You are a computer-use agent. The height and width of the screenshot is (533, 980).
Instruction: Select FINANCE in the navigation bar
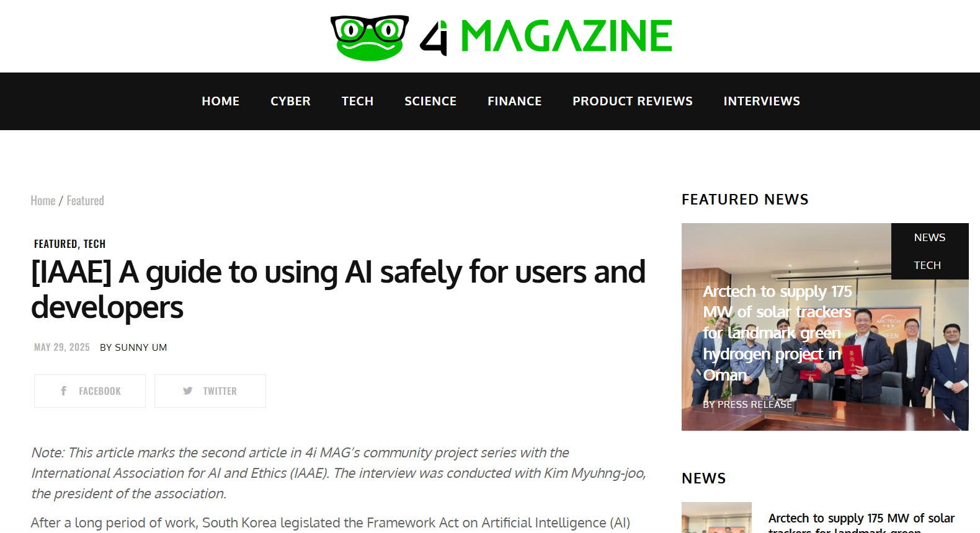[x=514, y=101]
